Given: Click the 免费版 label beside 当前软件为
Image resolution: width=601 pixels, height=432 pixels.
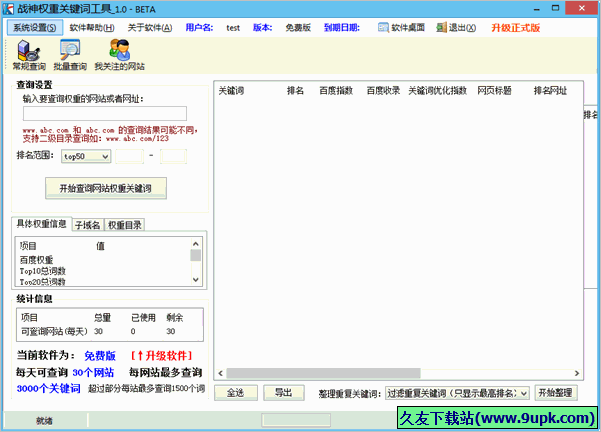Looking at the screenshot, I should coord(100,356).
